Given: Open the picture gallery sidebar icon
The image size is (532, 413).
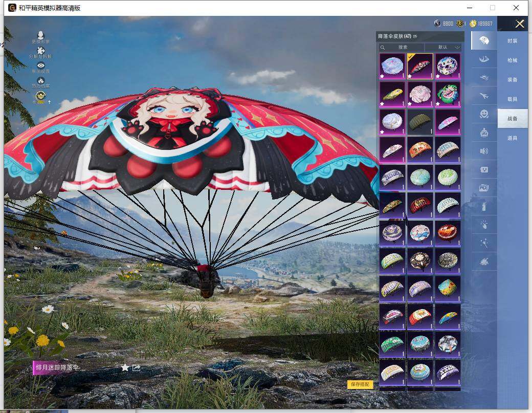Looking at the screenshot, I should 484,188.
